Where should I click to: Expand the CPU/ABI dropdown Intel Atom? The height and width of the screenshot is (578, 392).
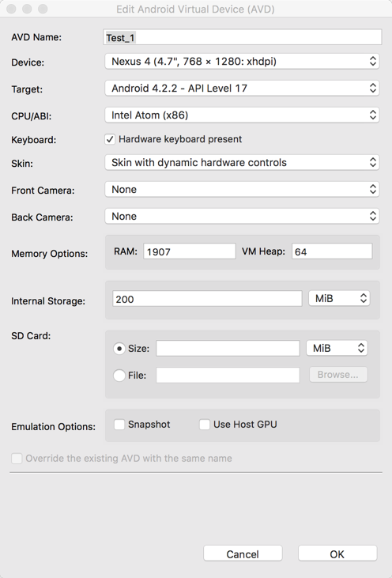(x=242, y=115)
